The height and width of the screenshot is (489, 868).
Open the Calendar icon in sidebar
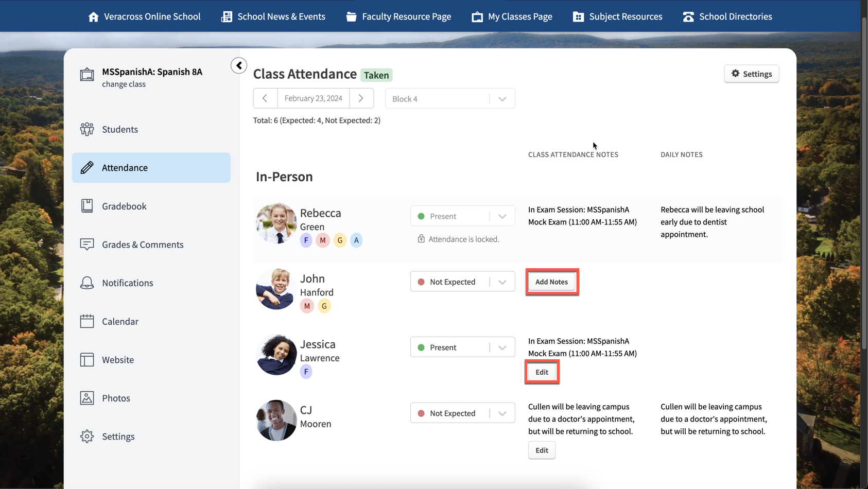(x=87, y=321)
